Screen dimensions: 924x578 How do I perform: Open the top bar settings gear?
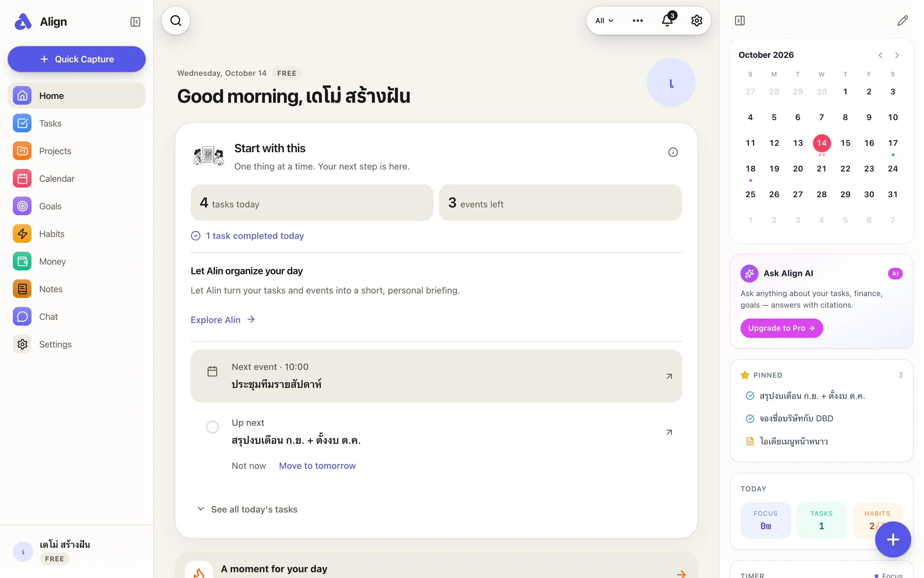(697, 21)
